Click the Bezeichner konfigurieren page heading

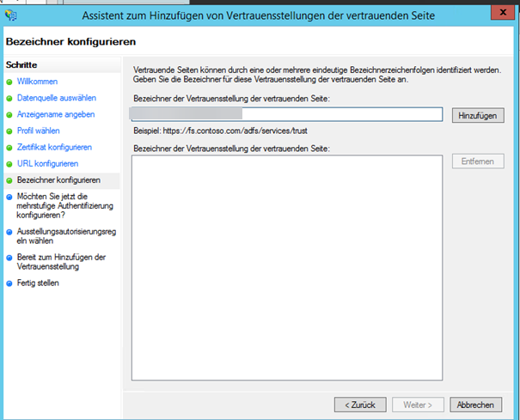click(x=71, y=42)
